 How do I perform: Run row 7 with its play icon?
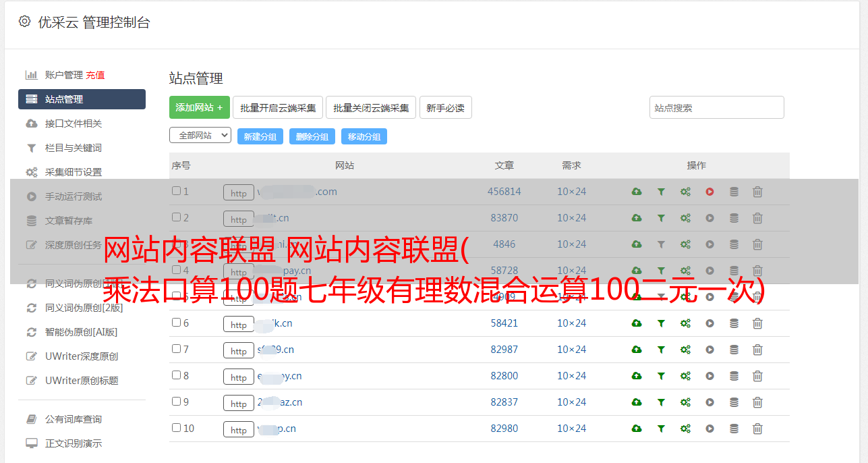[710, 350]
